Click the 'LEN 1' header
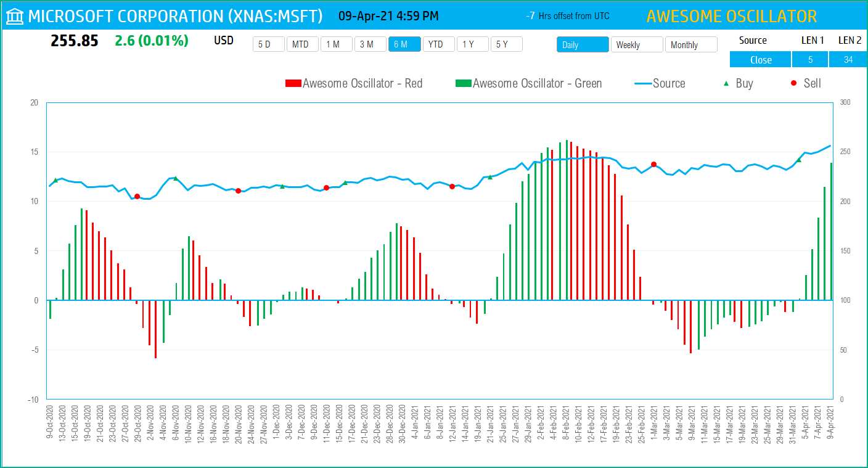Image resolution: width=868 pixels, height=468 pixels. click(x=813, y=40)
